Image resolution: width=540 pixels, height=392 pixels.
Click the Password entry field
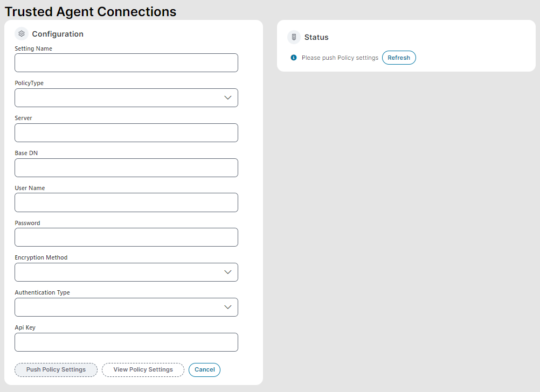pos(126,237)
